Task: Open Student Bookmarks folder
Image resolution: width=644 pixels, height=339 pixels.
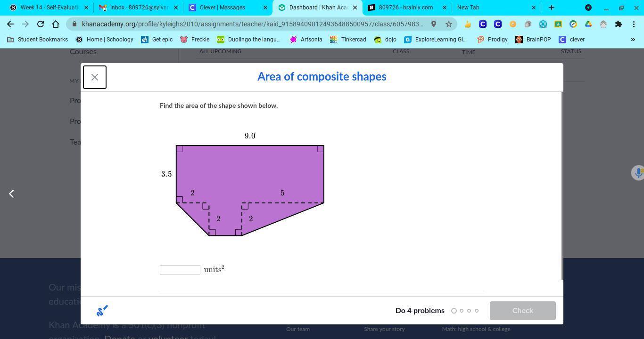Action: pos(37,40)
